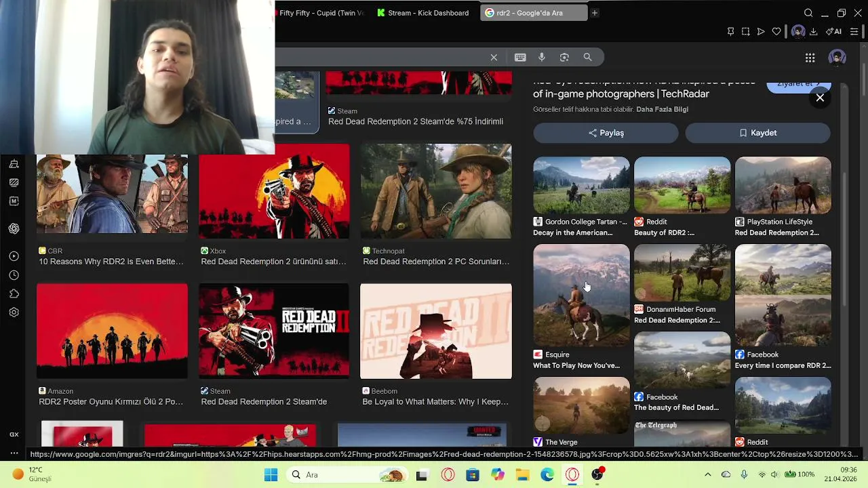Open Microsoft Edge from the taskbar
This screenshot has width=868, height=488.
pos(547,474)
